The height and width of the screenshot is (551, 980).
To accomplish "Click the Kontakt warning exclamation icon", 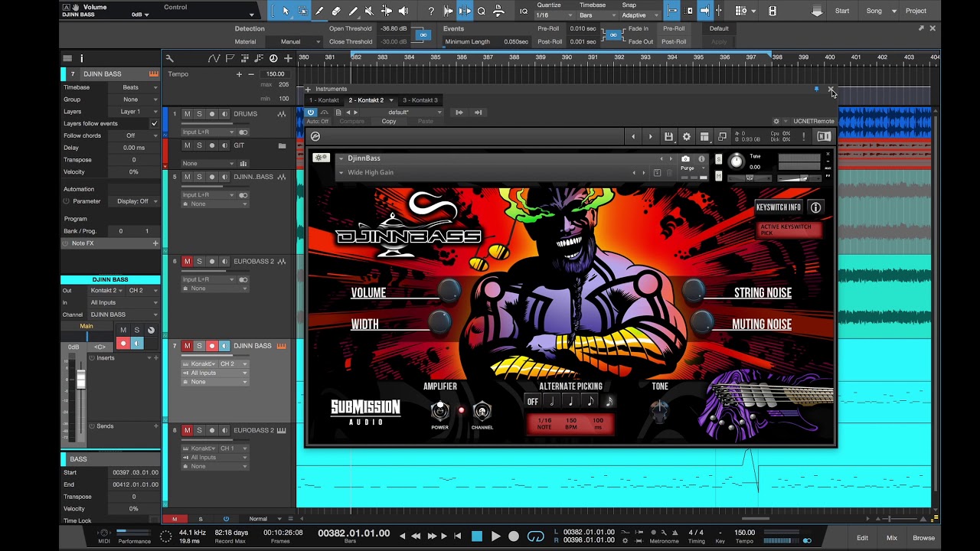I will click(803, 136).
